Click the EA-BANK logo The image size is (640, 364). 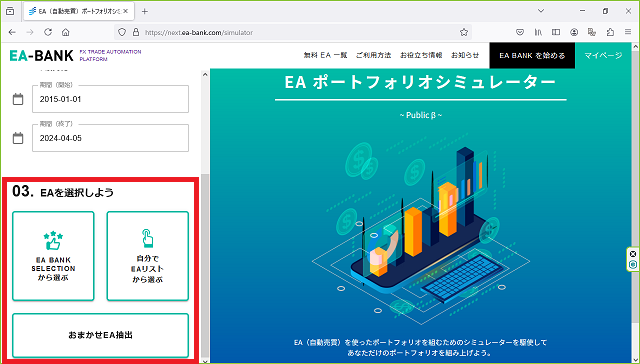point(41,55)
